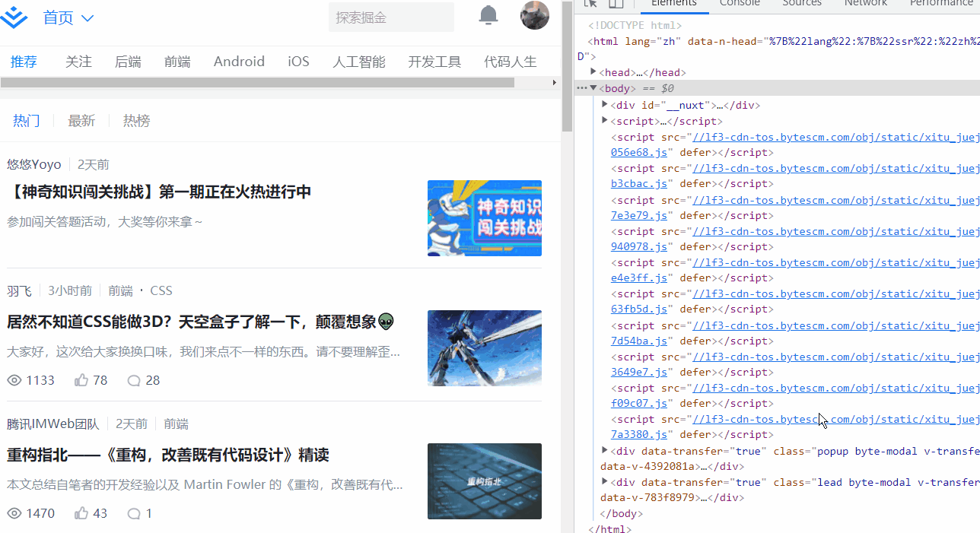This screenshot has height=533, width=980.
Task: Select the 代码人生 category tab
Action: (511, 62)
